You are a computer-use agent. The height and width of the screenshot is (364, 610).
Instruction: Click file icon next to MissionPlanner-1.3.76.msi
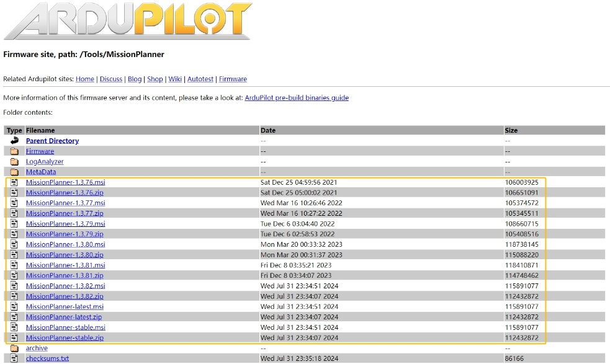click(14, 182)
